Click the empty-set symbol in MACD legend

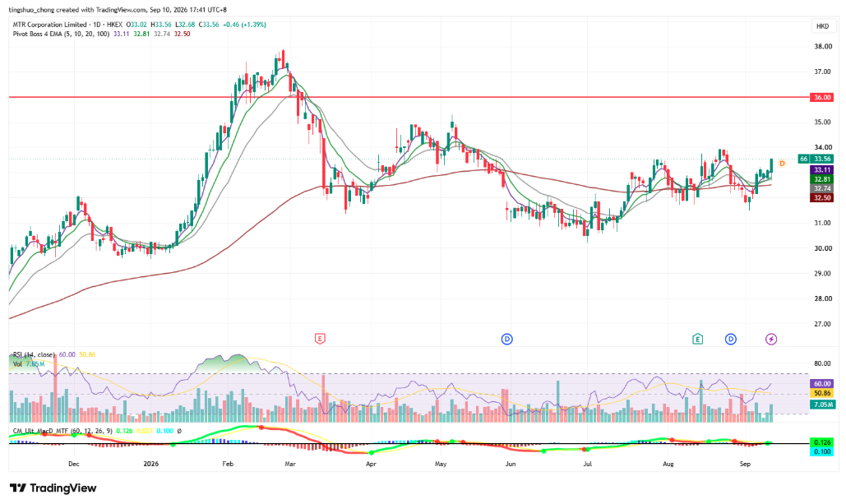(x=179, y=431)
